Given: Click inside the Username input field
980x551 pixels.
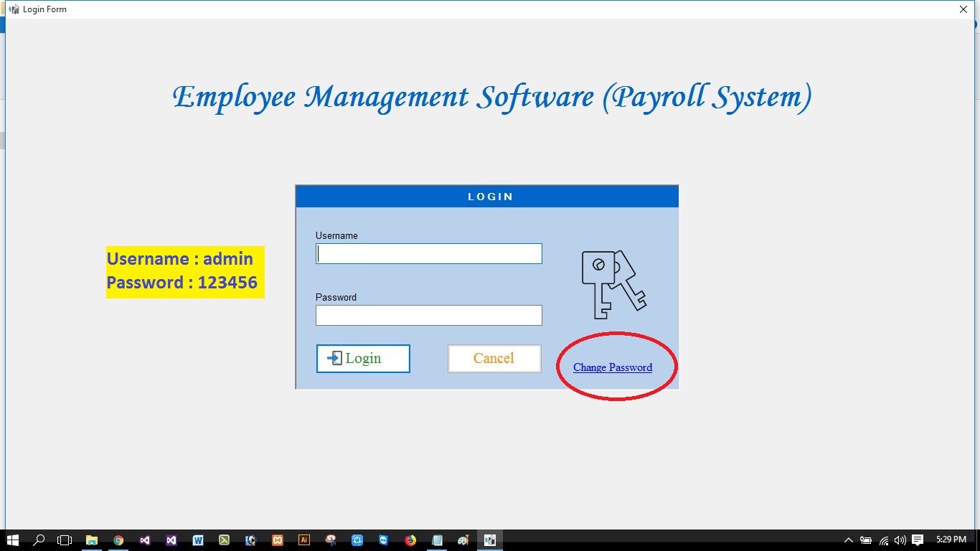Looking at the screenshot, I should pyautogui.click(x=428, y=253).
